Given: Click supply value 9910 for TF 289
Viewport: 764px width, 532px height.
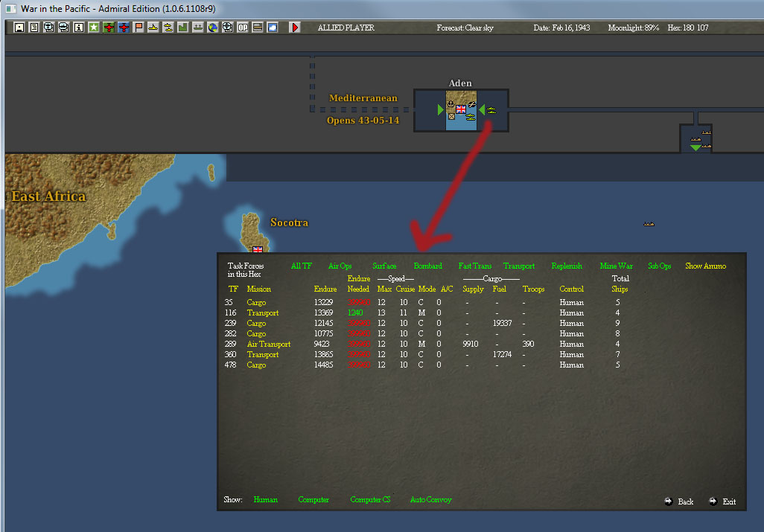Looking at the screenshot, I should (x=470, y=344).
